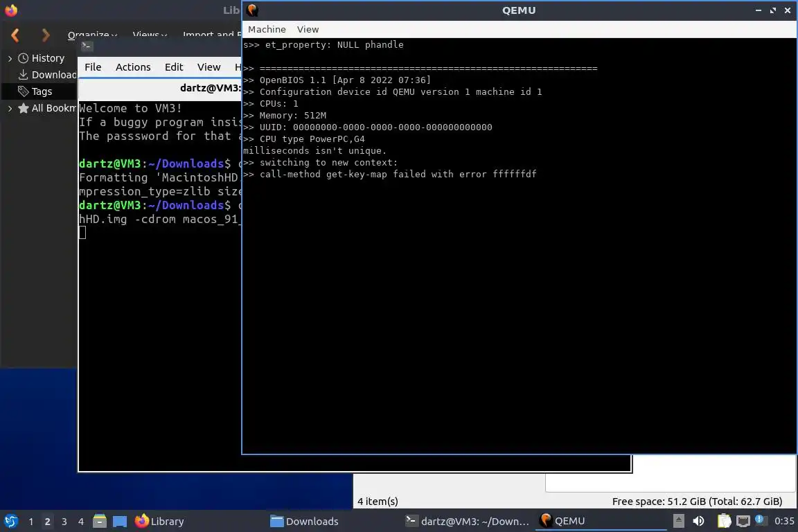Select History in the Library sidebar
The width and height of the screenshot is (798, 532).
48,59
